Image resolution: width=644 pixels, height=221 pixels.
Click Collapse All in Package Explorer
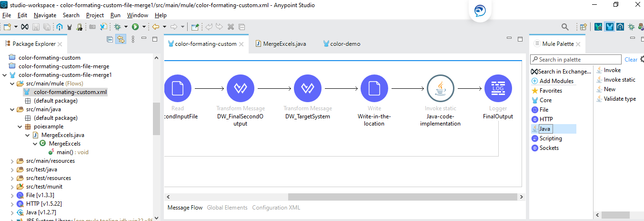point(110,39)
